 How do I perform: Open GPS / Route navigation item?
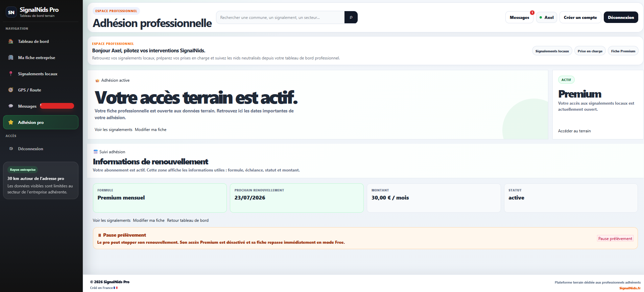[41, 90]
